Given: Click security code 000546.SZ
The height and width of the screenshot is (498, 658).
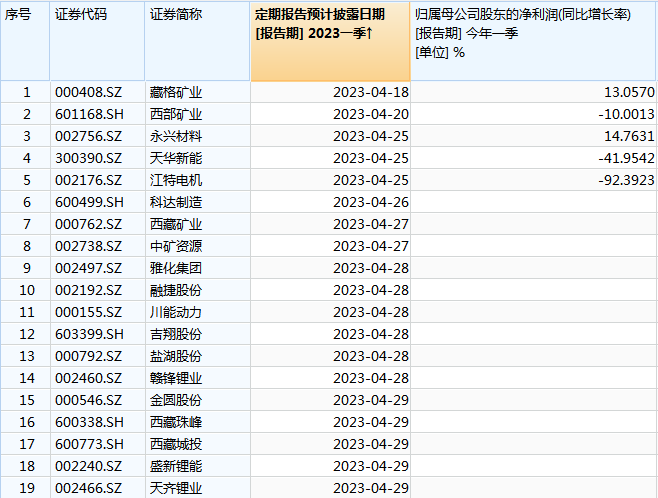Looking at the screenshot, I should pos(89,400).
